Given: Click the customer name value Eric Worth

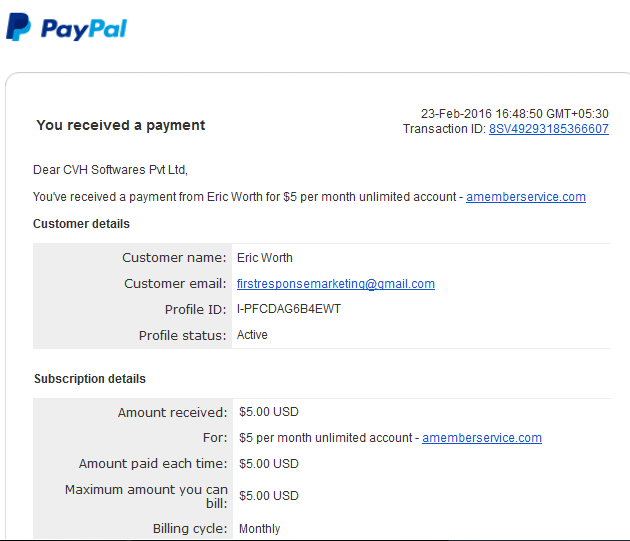Looking at the screenshot, I should pos(264,258).
